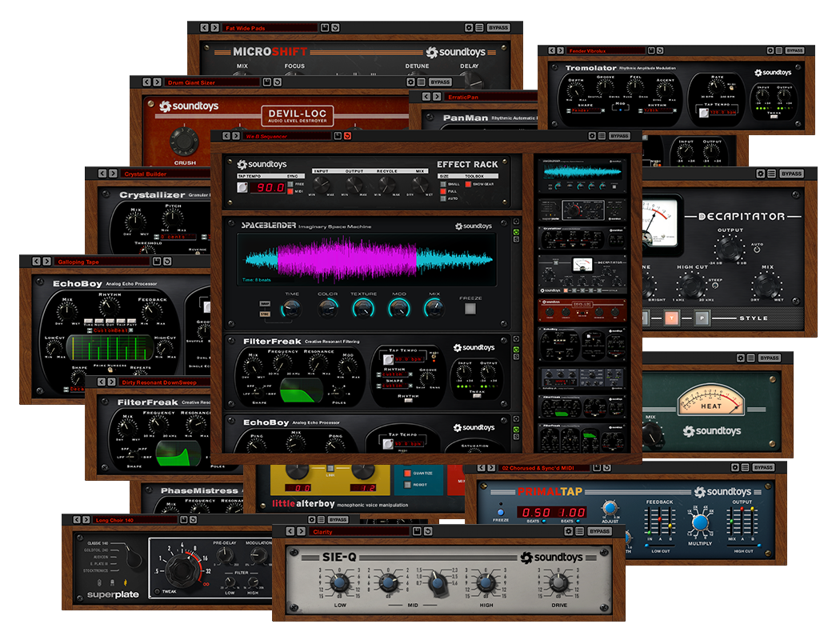Click the save preset icon in MicroShift header
840x640 pixels.
point(326,27)
